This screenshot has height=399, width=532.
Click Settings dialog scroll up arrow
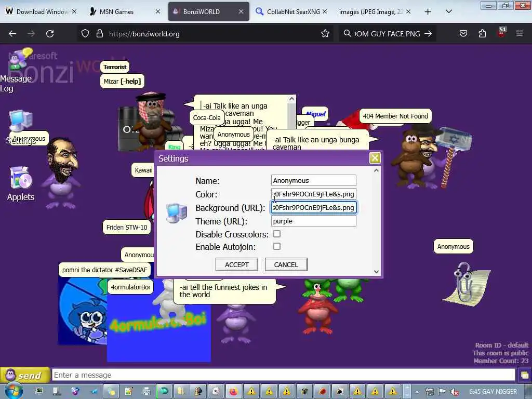376,170
